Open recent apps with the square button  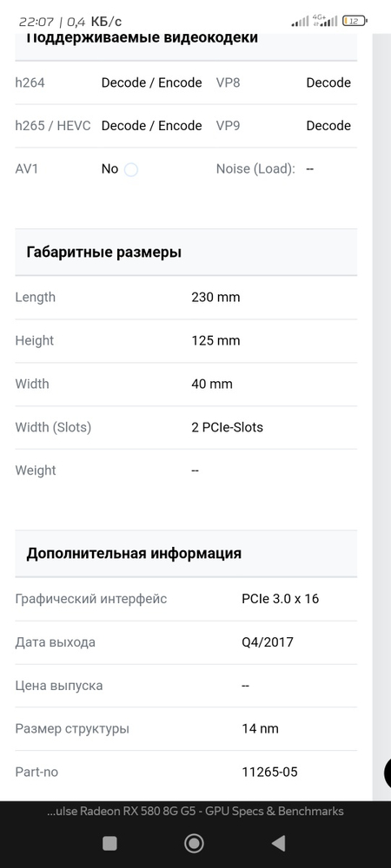coord(109,843)
